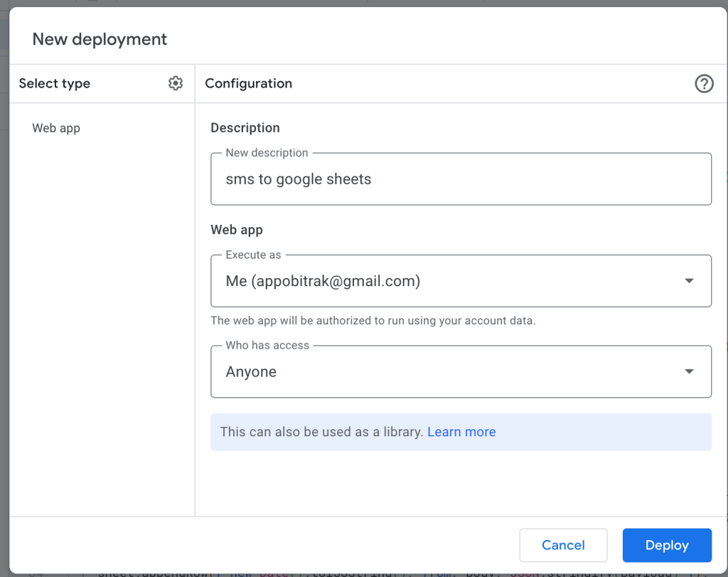Click the New deployment dialog title
The width and height of the screenshot is (728, 577).
[100, 39]
